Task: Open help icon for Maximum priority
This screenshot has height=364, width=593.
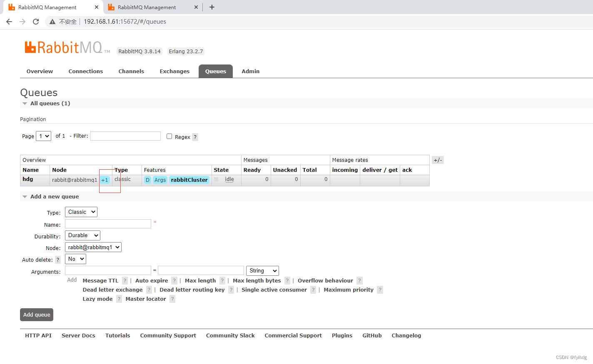Action: tap(380, 290)
